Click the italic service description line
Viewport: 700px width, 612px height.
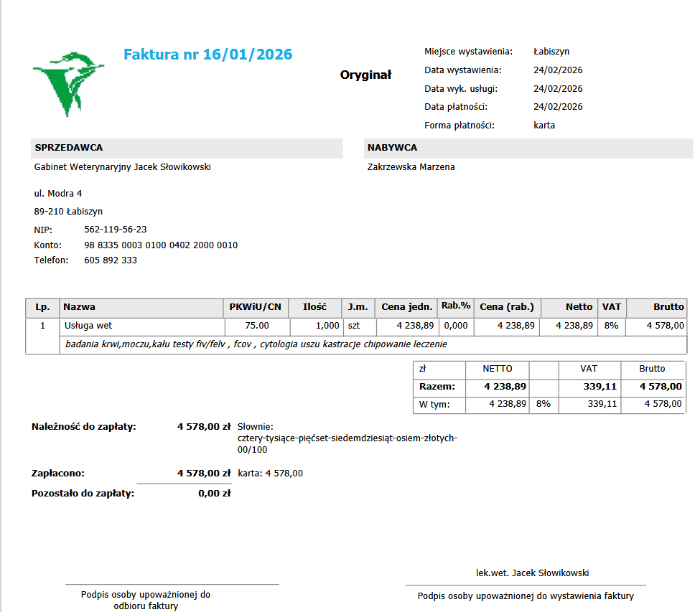click(x=256, y=344)
